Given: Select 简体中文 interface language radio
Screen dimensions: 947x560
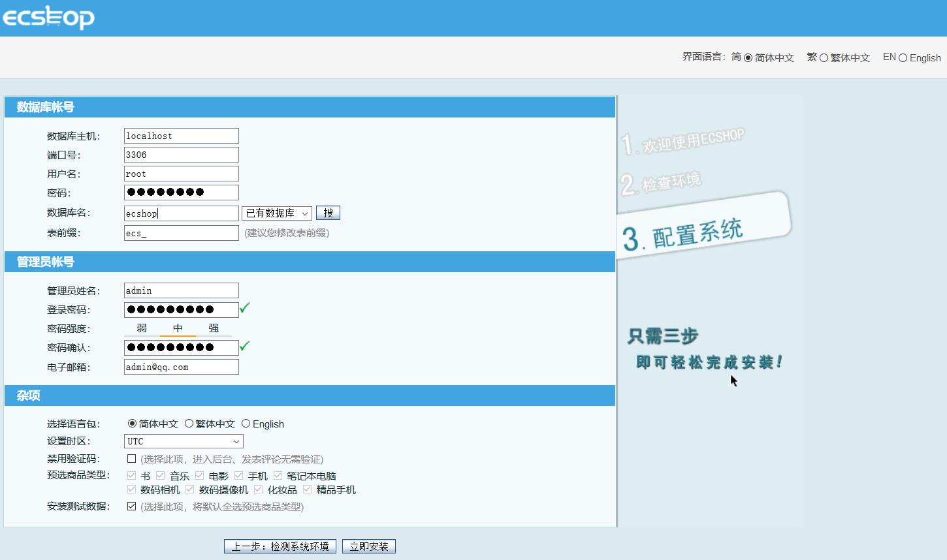Looking at the screenshot, I should coord(748,57).
